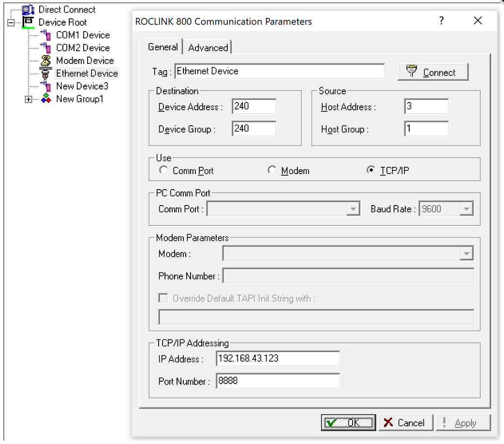Open the Modem dropdown list
The image size is (504, 444).
[466, 253]
